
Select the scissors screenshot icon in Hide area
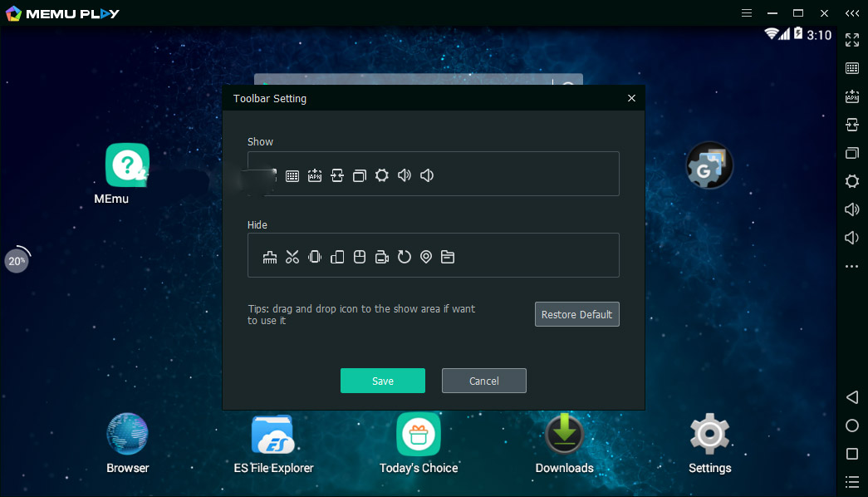pyautogui.click(x=292, y=257)
